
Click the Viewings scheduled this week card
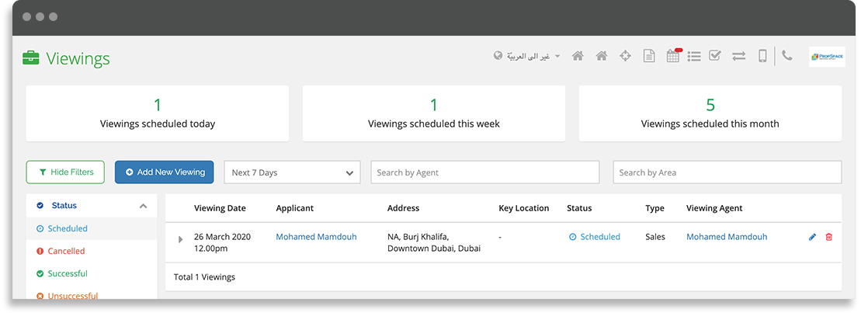[433, 113]
